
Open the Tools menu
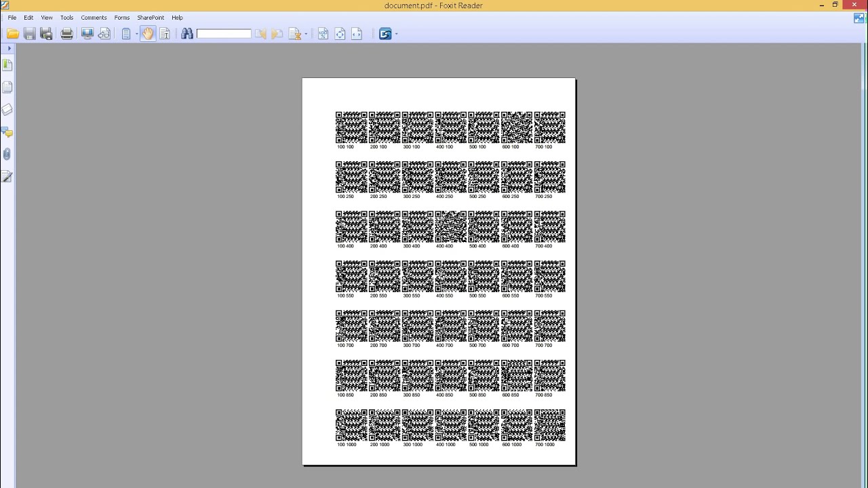click(66, 18)
